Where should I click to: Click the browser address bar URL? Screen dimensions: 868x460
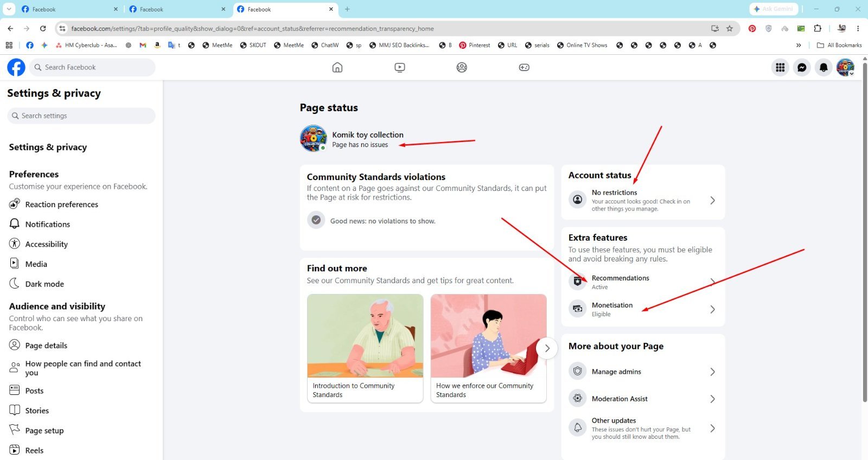pyautogui.click(x=252, y=29)
